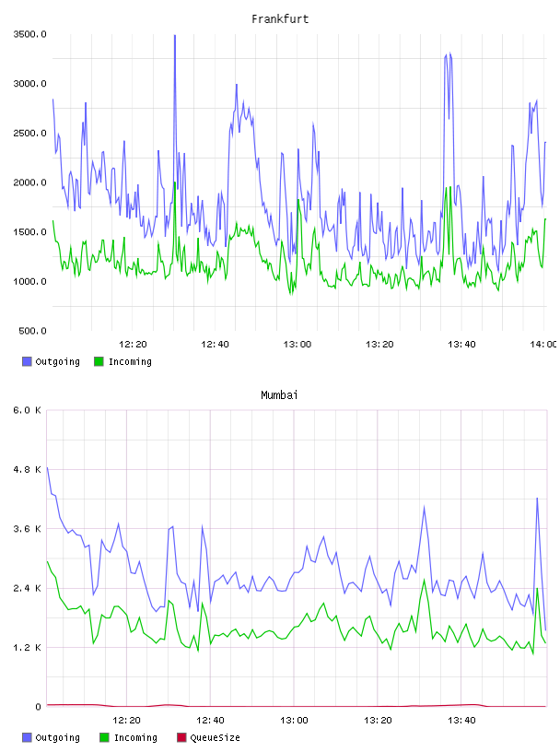The height and width of the screenshot is (752, 560).
Task: Click the 12:40 time label on Frankfurt chart
Action: (215, 345)
